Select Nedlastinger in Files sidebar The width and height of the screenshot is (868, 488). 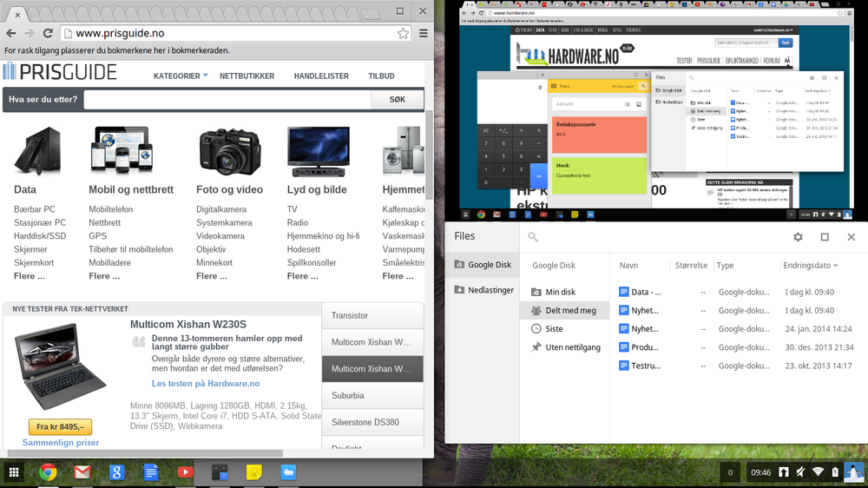click(x=482, y=290)
